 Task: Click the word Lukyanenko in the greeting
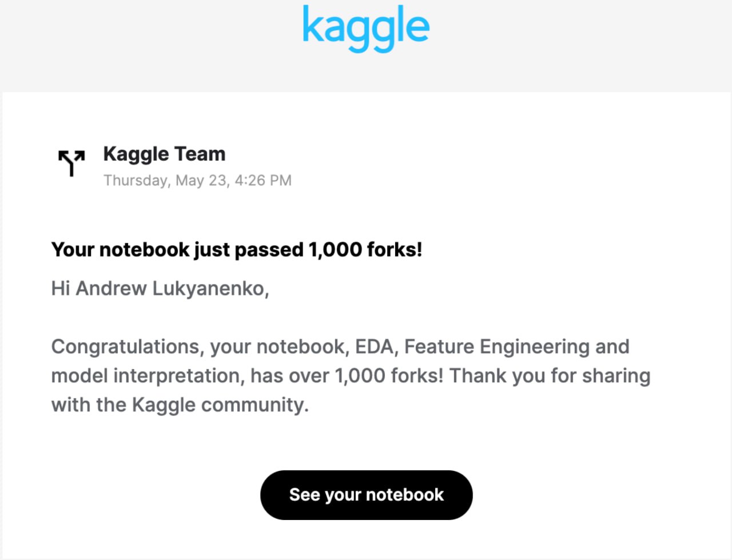click(x=210, y=289)
